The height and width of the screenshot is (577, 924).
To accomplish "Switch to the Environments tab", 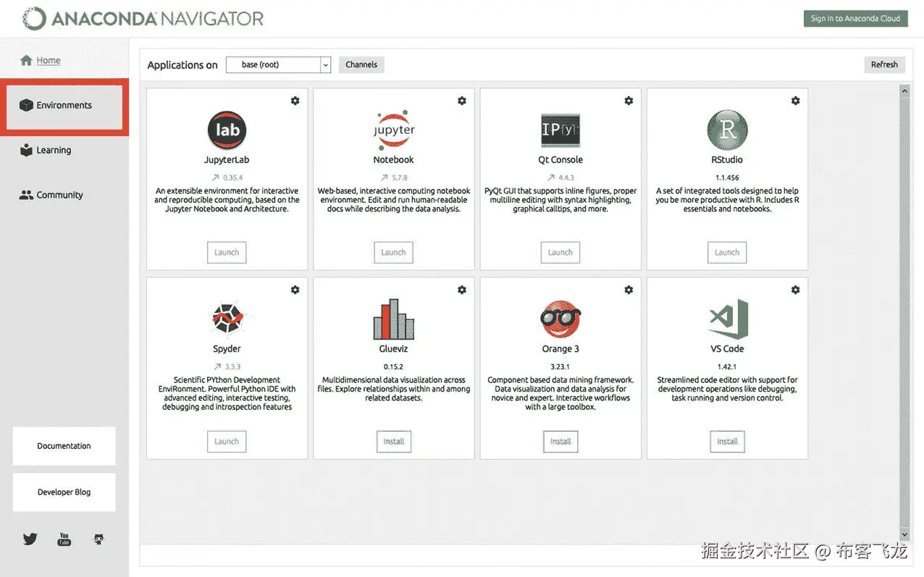I will pyautogui.click(x=64, y=106).
